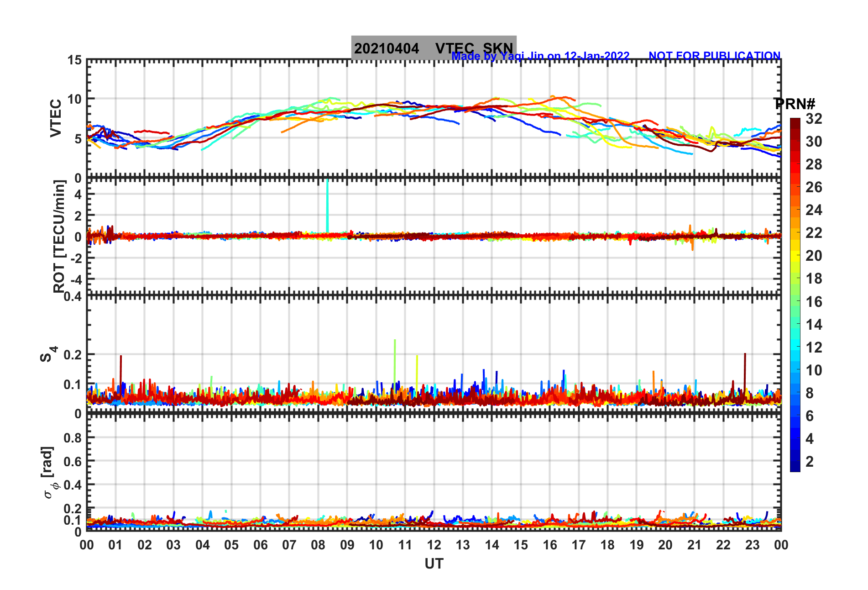Click the x-axis tick label 18

click(x=607, y=545)
